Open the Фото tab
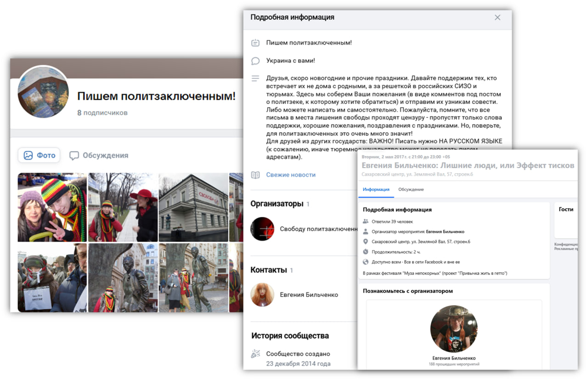 (x=40, y=155)
